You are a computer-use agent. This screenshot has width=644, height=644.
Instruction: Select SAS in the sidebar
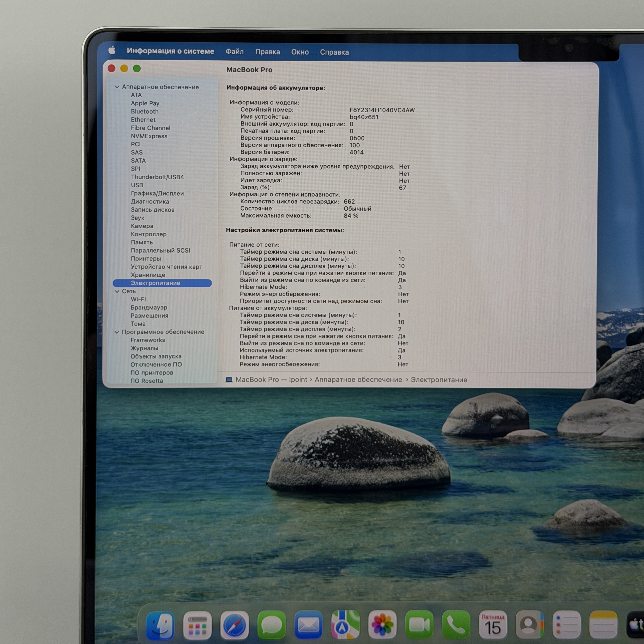(x=137, y=152)
